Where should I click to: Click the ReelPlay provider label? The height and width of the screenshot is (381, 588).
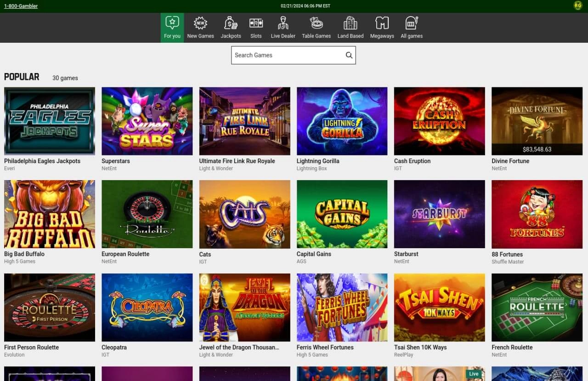(x=404, y=355)
